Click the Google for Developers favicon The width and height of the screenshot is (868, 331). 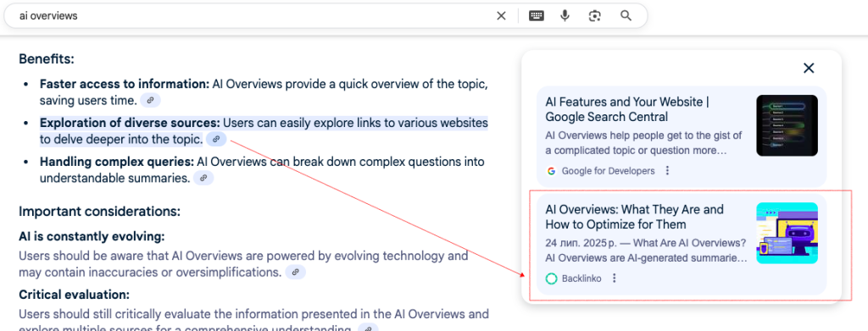pos(551,171)
